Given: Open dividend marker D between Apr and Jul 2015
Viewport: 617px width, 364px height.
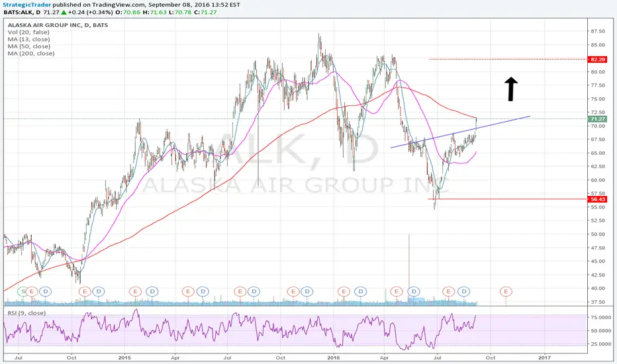Looking at the screenshot, I should pyautogui.click(x=203, y=292).
